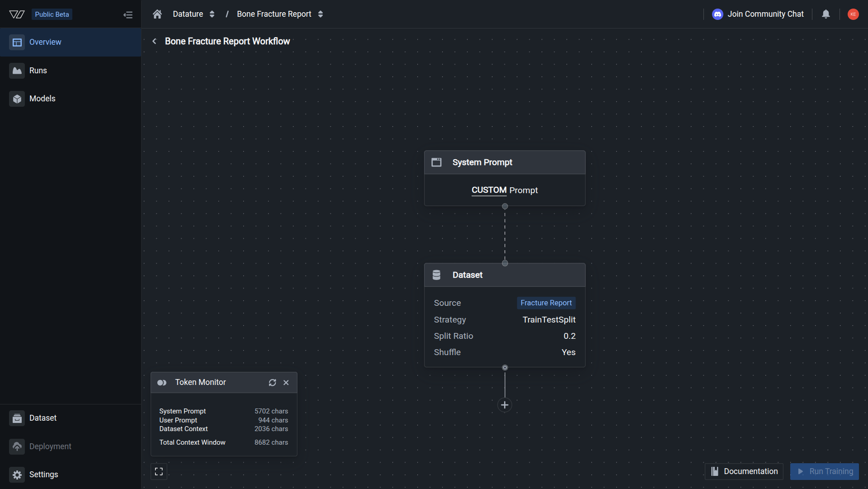Navigate back with the workflow back arrow
Image resolution: width=868 pixels, height=489 pixels.
coord(154,41)
